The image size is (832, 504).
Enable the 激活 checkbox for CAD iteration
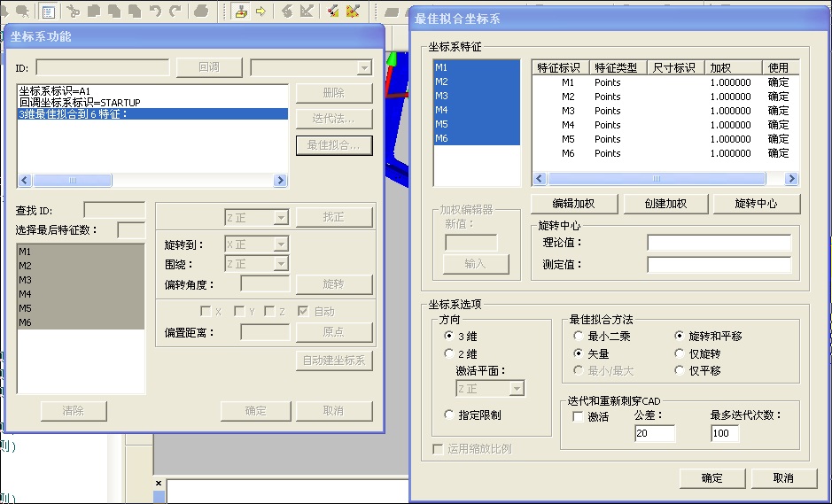(579, 416)
